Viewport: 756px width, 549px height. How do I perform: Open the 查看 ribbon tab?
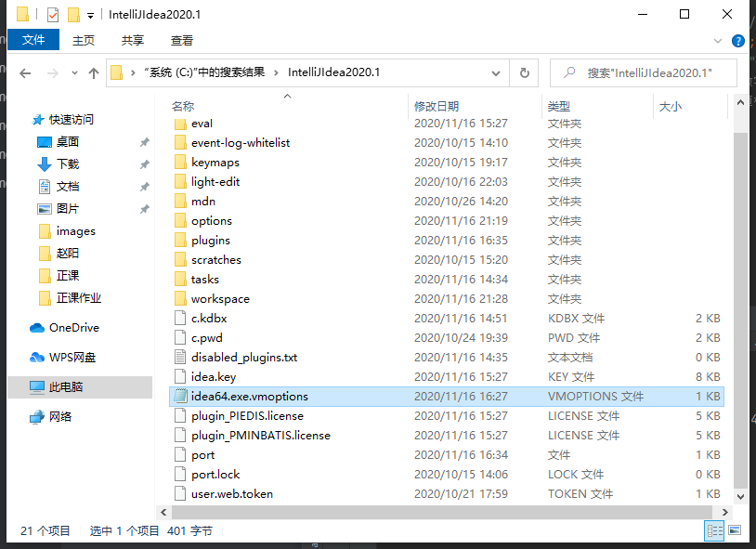pos(182,41)
